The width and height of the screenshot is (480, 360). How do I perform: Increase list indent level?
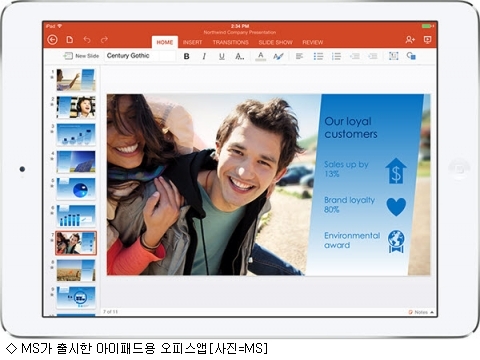[372, 56]
